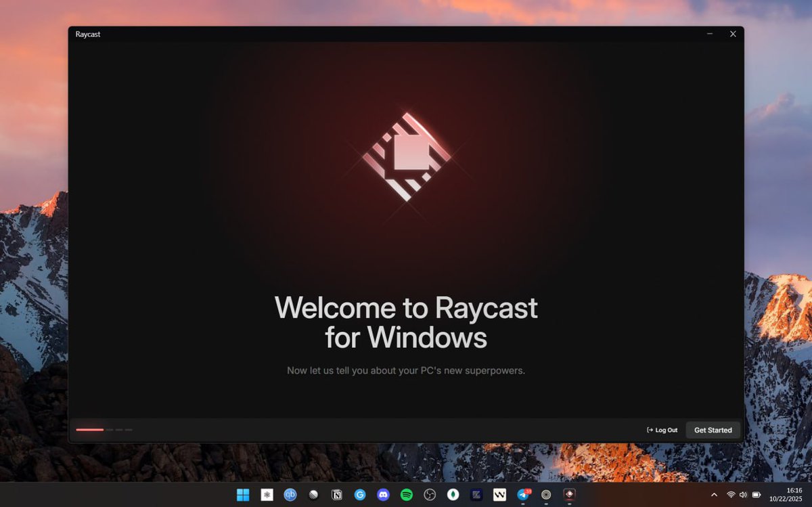
Task: Open MongoDB Compass from the taskbar
Action: point(453,495)
